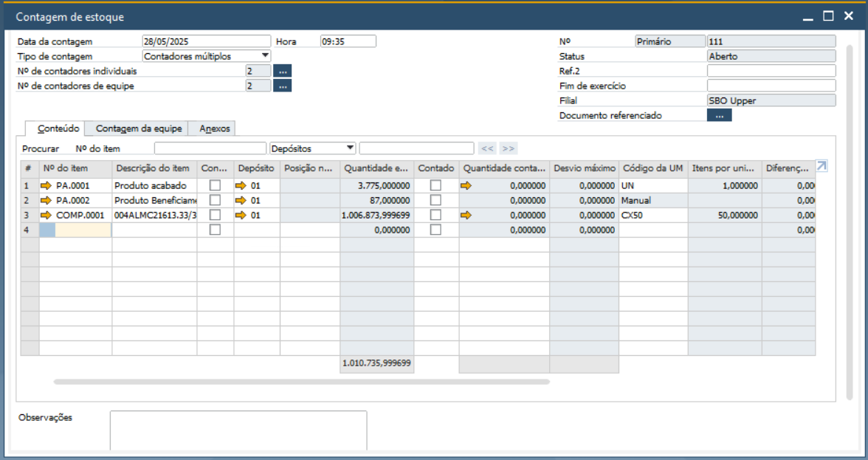Click warehouse link arrow in row 2
The width and height of the screenshot is (868, 460).
241,200
